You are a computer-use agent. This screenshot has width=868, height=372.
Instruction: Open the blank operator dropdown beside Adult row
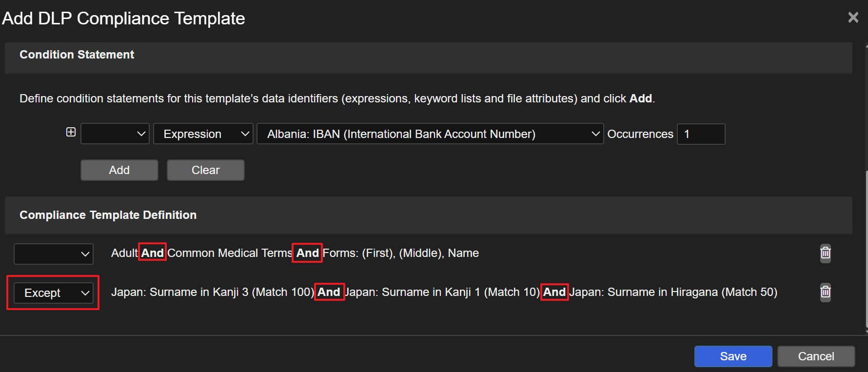(53, 254)
